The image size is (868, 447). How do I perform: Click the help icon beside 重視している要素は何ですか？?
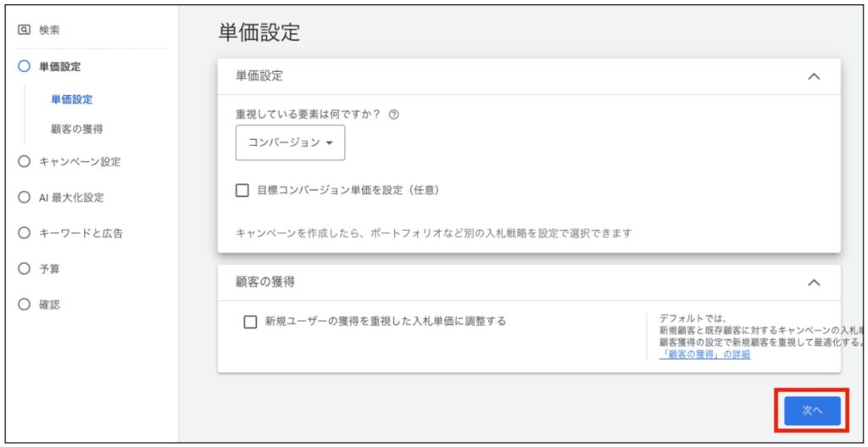pyautogui.click(x=393, y=115)
